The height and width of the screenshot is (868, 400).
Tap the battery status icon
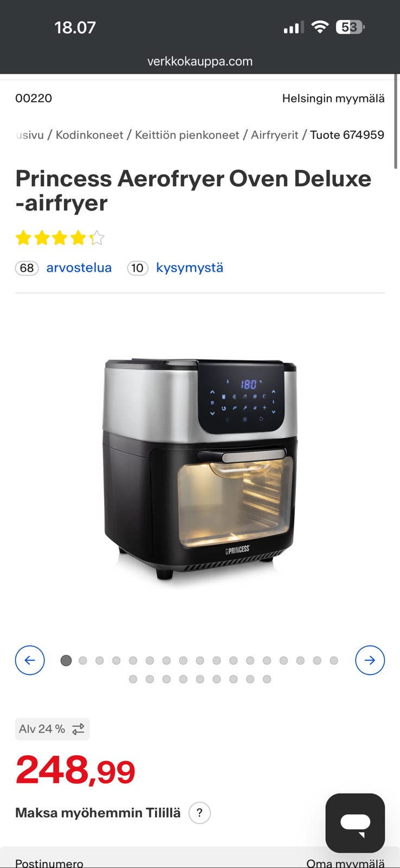(350, 27)
